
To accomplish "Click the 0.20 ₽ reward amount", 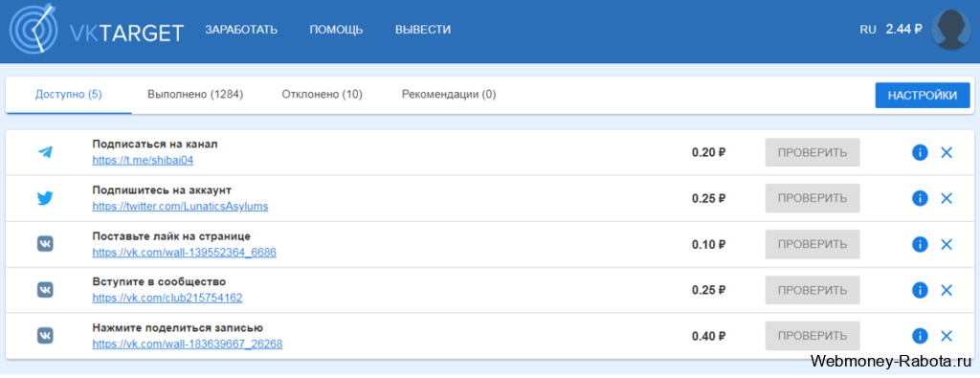I will (x=709, y=152).
